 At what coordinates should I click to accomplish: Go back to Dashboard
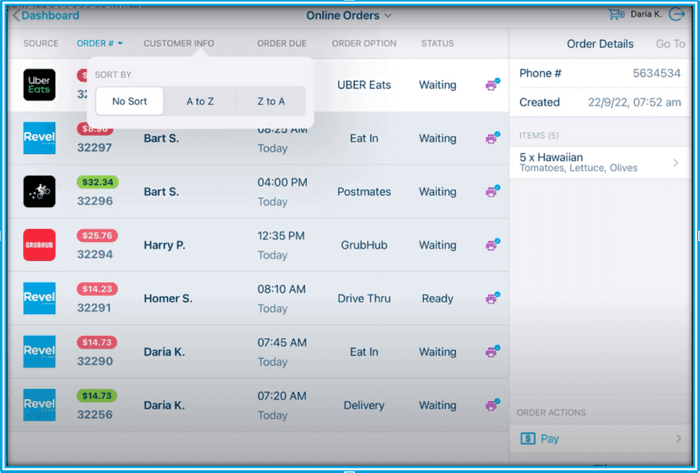[46, 16]
